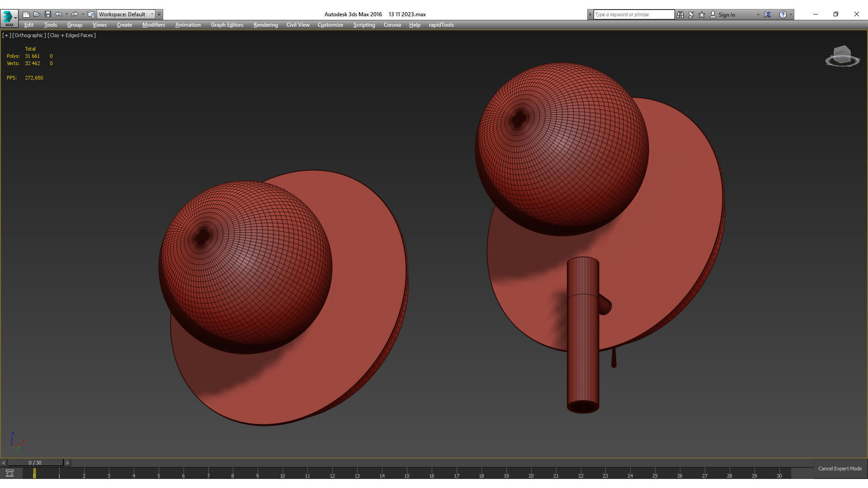Save file using floppy disk icon

pos(48,14)
